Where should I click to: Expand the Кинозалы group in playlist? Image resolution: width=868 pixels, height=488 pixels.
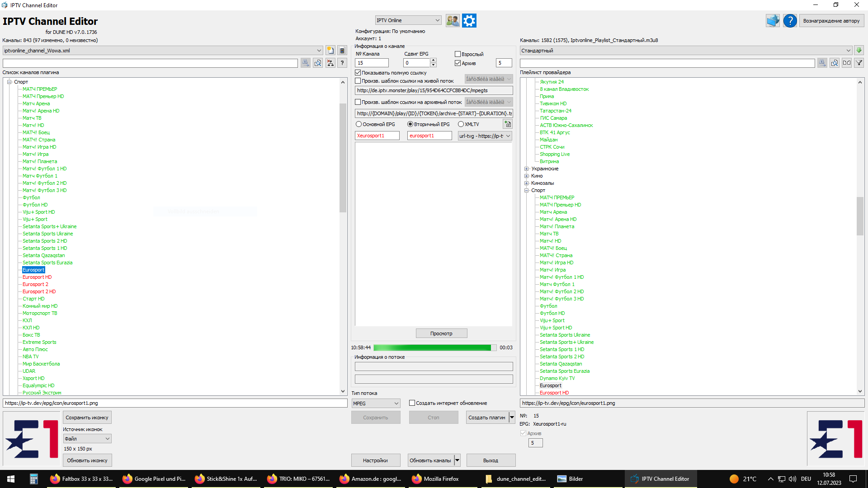coord(526,183)
